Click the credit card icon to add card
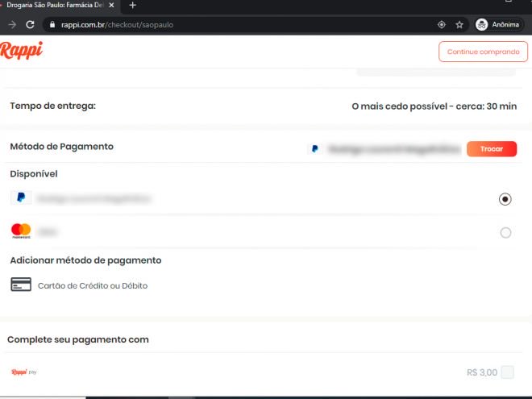Image resolution: width=532 pixels, height=399 pixels. [21, 285]
